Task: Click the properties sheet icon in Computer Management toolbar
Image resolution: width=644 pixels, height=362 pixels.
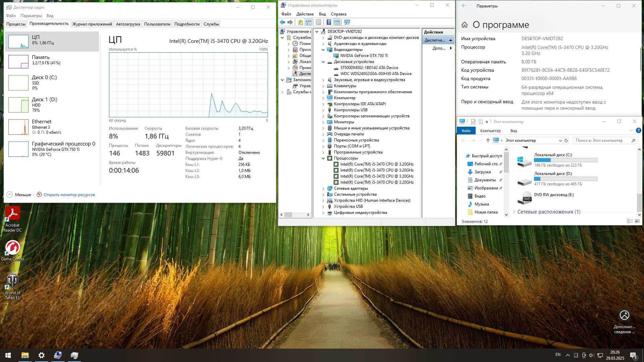Action: (x=319, y=22)
